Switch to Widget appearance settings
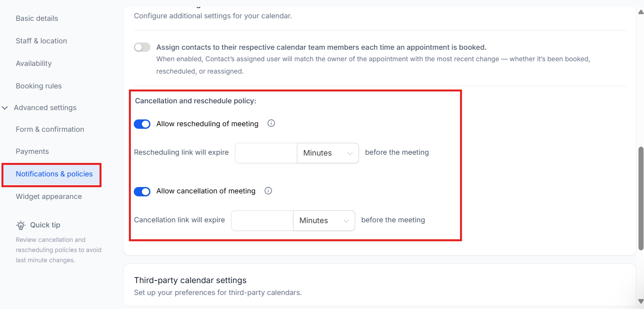Image resolution: width=644 pixels, height=309 pixels. coord(49,196)
